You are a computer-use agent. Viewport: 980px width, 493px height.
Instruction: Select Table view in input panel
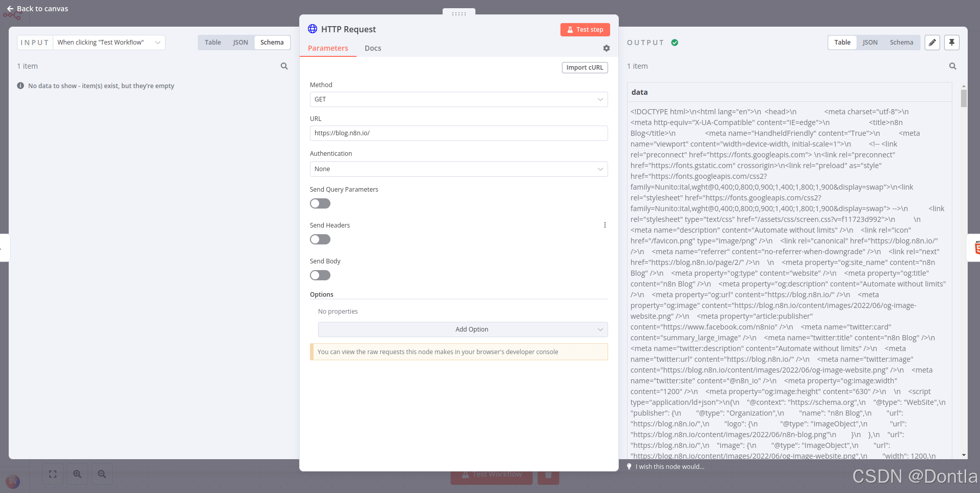(x=213, y=43)
